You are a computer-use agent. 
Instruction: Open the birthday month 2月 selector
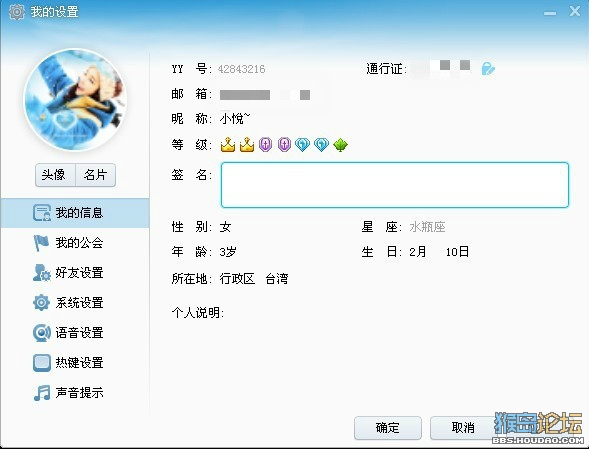(x=418, y=252)
